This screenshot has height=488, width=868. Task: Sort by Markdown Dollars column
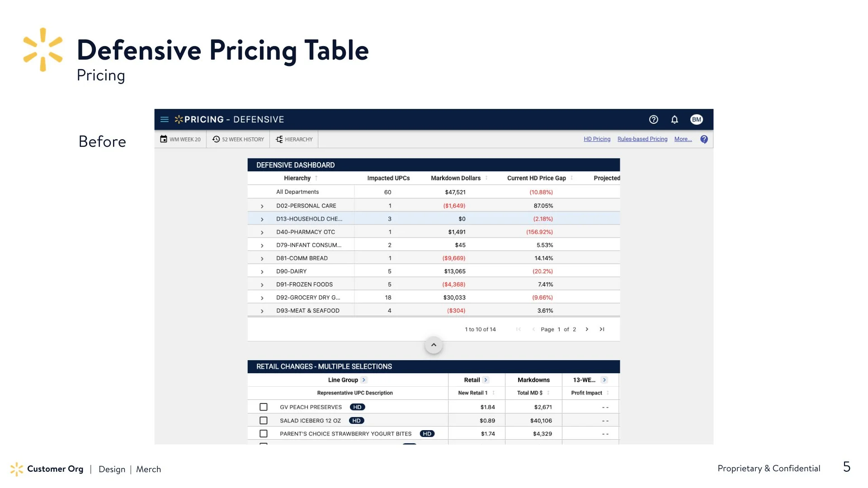[x=486, y=178]
